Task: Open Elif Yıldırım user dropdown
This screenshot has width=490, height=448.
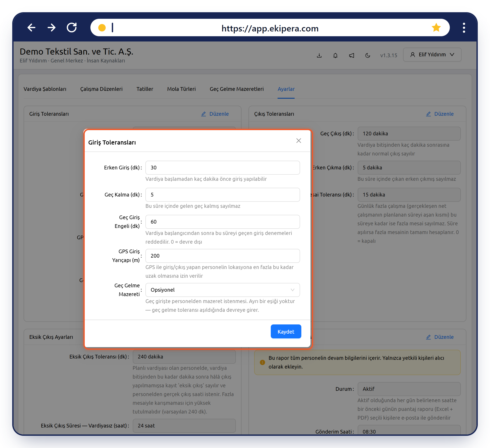Action: 432,55
